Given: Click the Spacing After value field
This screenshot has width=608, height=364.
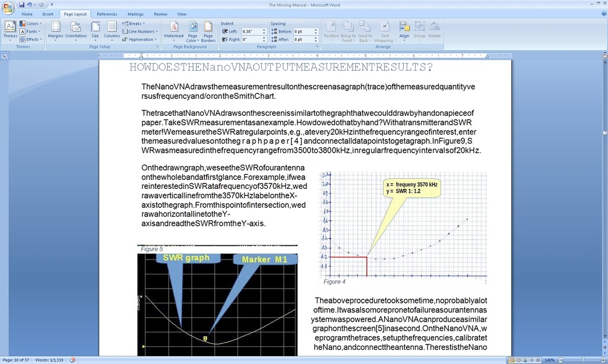Looking at the screenshot, I should pyautogui.click(x=303, y=39).
